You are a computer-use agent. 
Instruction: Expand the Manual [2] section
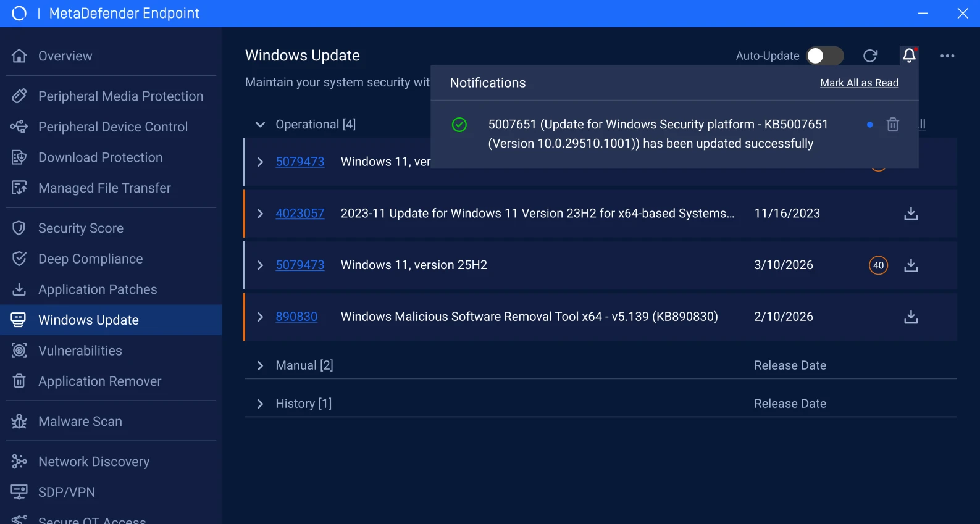[260, 365]
